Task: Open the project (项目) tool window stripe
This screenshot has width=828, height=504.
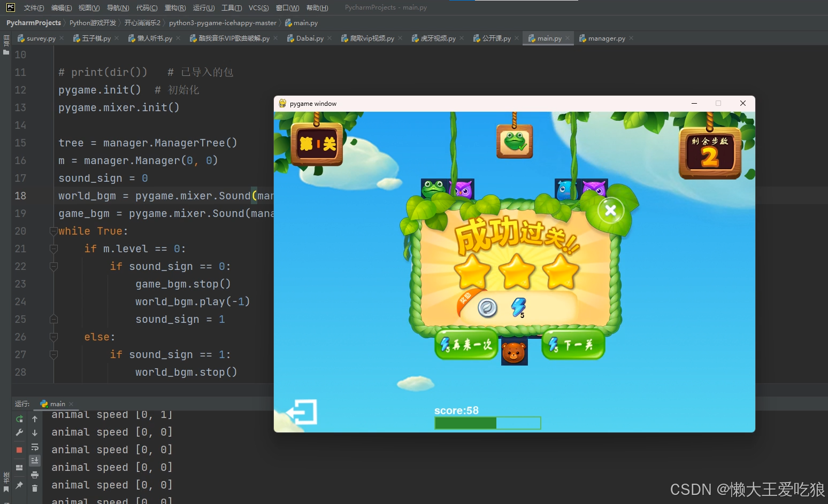Action: (x=6, y=45)
